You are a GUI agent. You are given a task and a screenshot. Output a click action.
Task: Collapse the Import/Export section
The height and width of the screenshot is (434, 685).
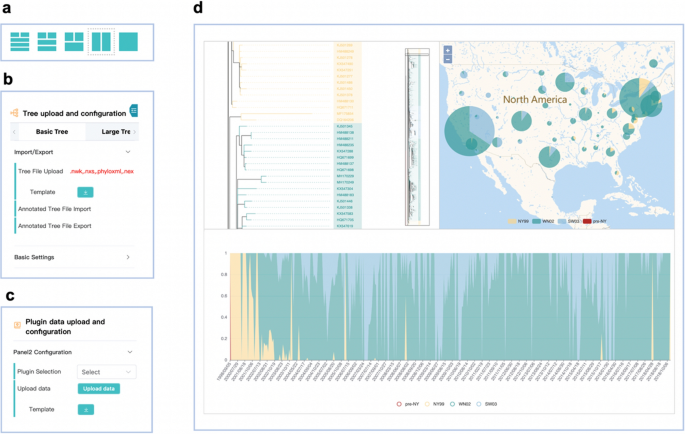tap(128, 152)
